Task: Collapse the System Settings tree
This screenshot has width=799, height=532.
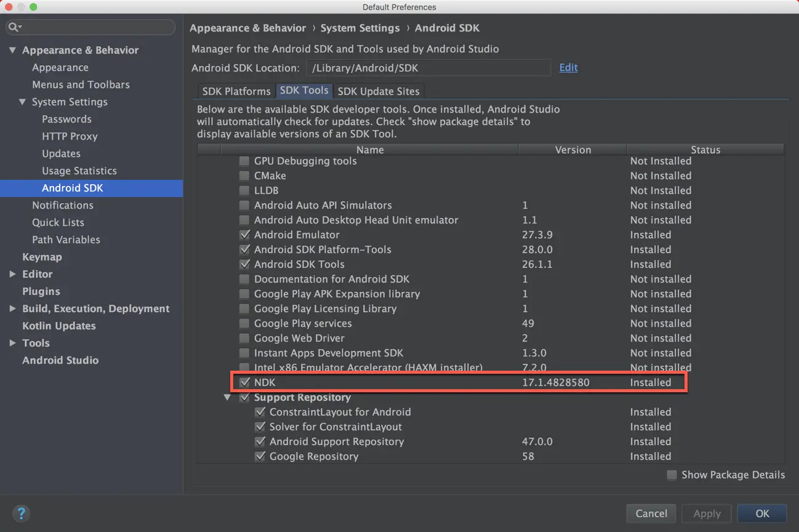Action: pos(23,102)
